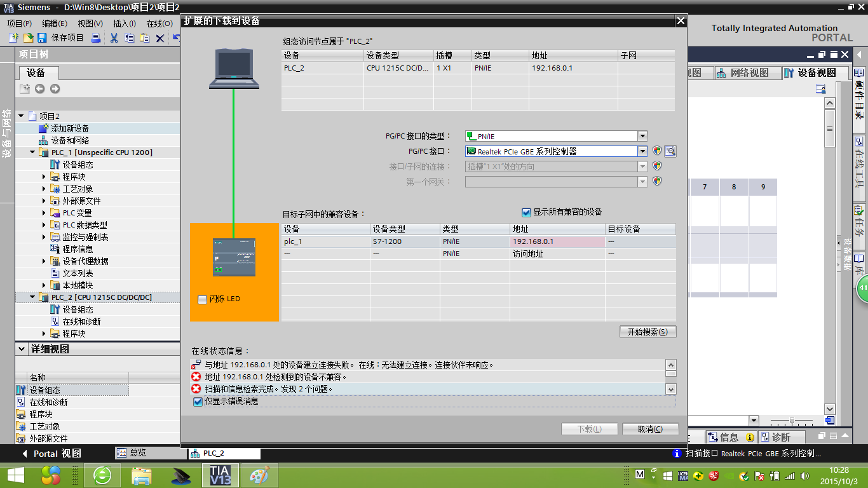Click 访问地址 cell in compatible devices table
The width and height of the screenshot is (868, 488).
point(557,254)
